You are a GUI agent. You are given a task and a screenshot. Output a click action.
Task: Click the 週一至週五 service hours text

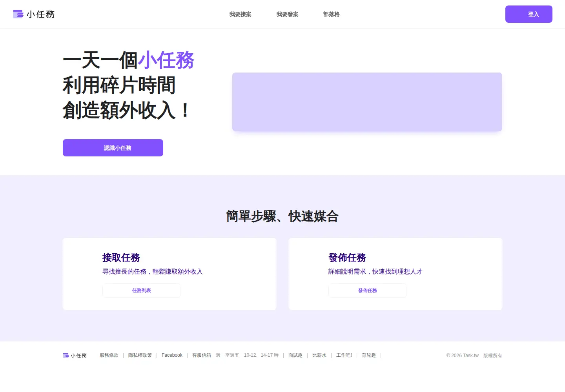point(228,355)
